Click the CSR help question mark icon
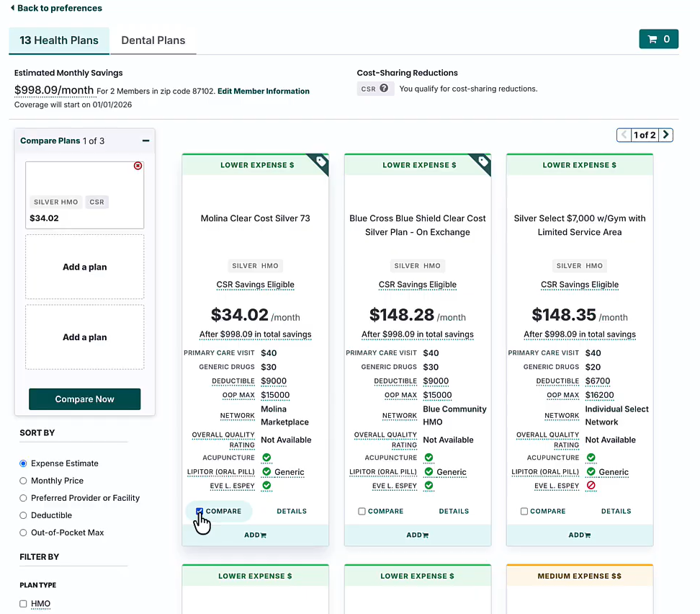This screenshot has height=614, width=700. pos(384,89)
